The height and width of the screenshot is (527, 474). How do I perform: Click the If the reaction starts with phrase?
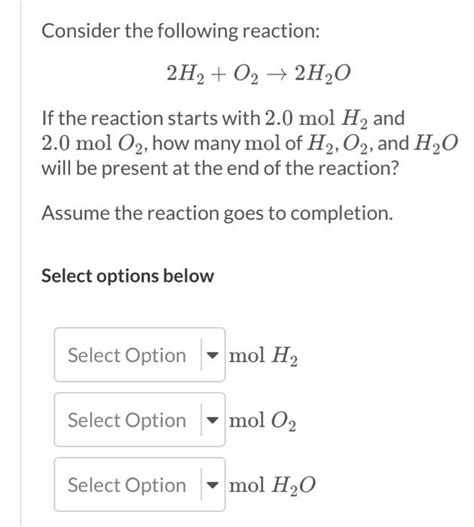coord(151,119)
